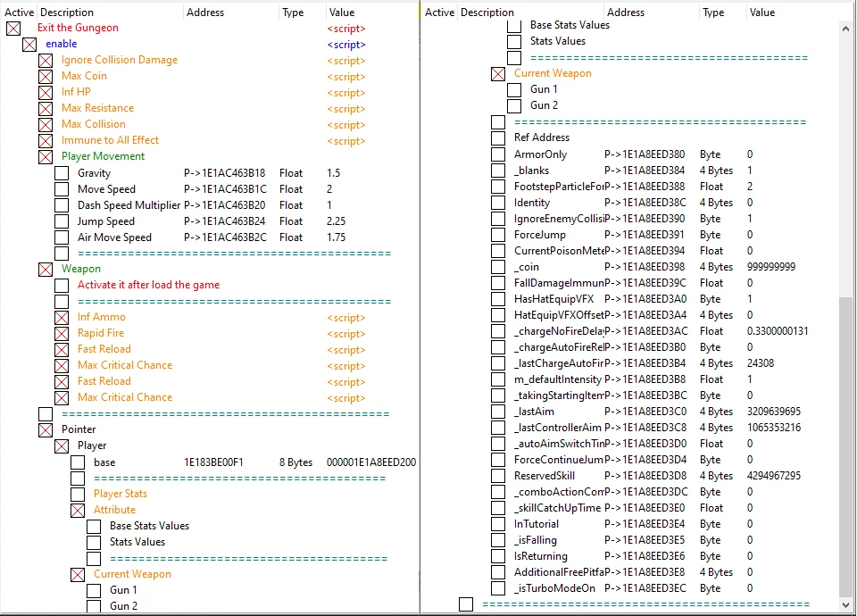Enable the IgnoreEnemyCollision checkbox
The width and height of the screenshot is (857, 616).
point(498,219)
